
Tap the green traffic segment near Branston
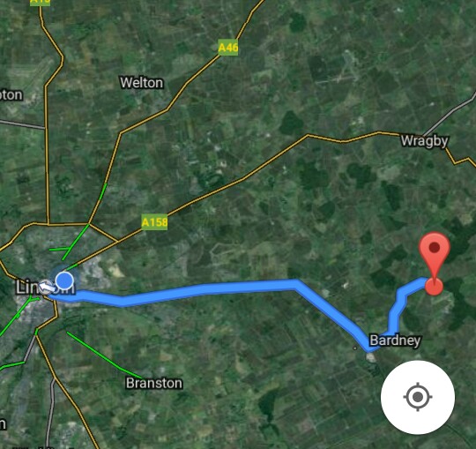point(105,356)
